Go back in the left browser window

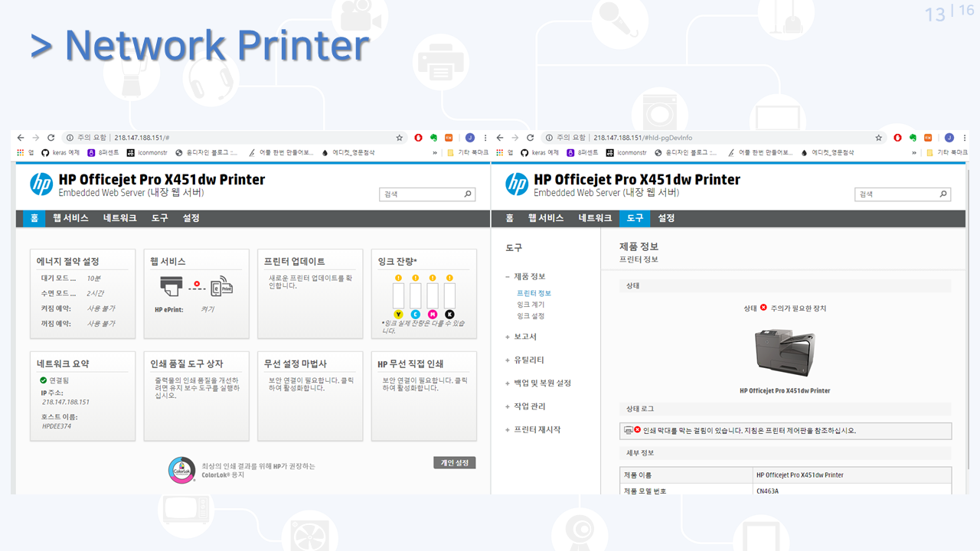[x=21, y=138]
